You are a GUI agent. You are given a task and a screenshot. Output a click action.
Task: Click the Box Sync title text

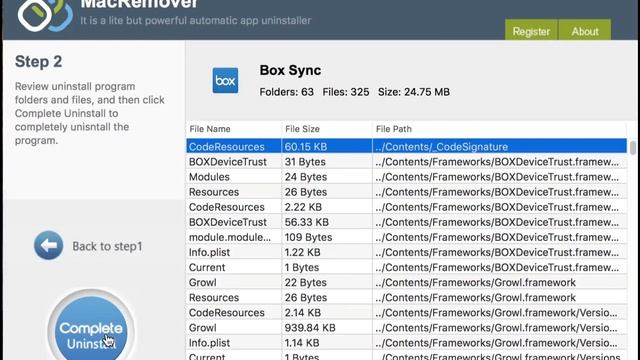pyautogui.click(x=290, y=70)
